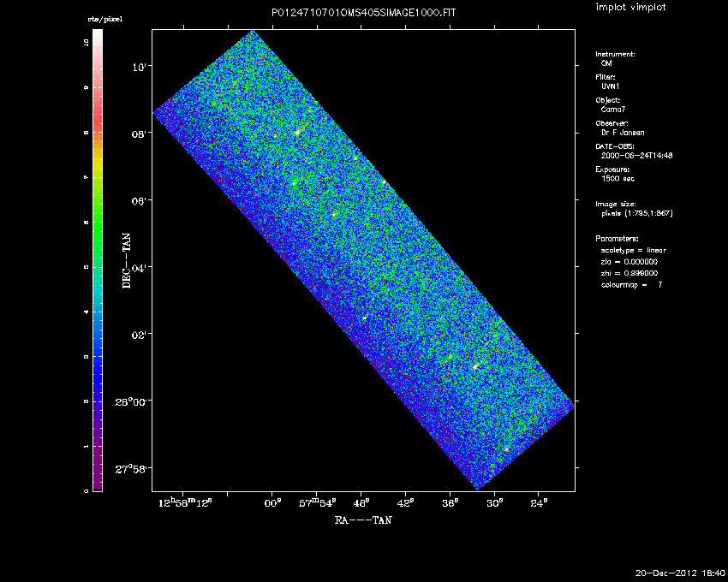Click the RA tick label 24s
728x582 pixels.
(539, 503)
